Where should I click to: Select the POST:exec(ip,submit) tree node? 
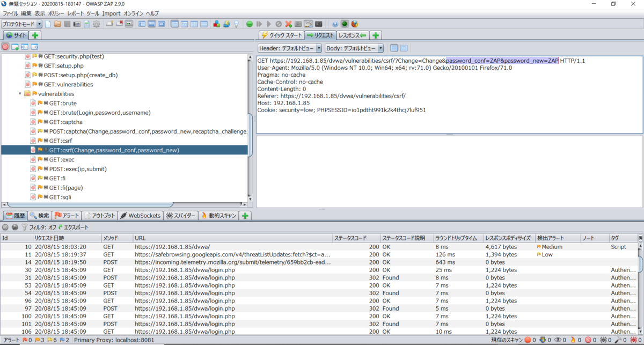pyautogui.click(x=78, y=169)
